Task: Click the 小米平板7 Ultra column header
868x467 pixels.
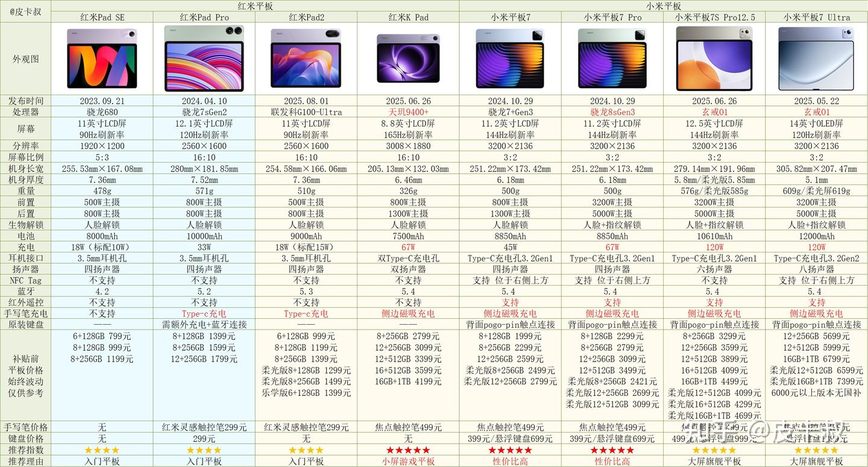Action: (x=817, y=17)
